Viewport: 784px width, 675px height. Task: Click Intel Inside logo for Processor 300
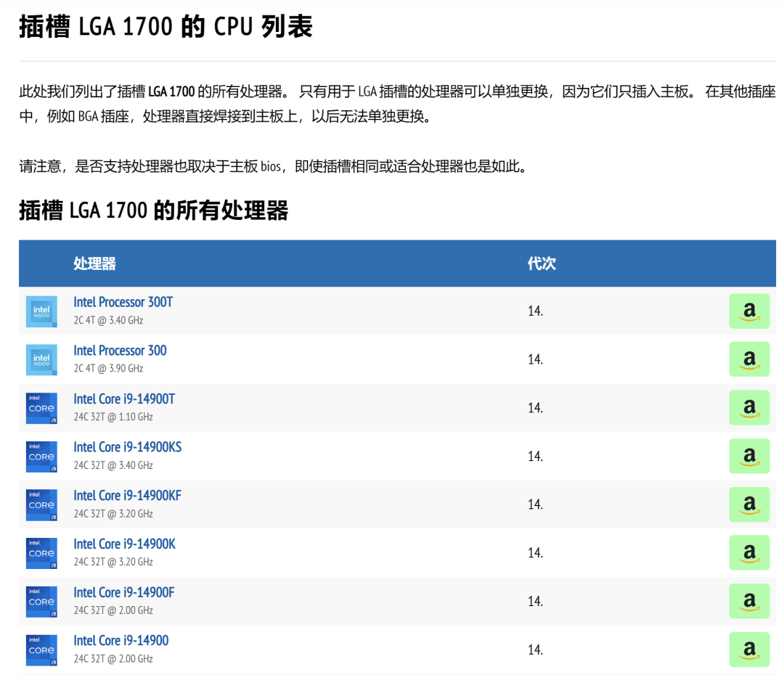tap(41, 359)
